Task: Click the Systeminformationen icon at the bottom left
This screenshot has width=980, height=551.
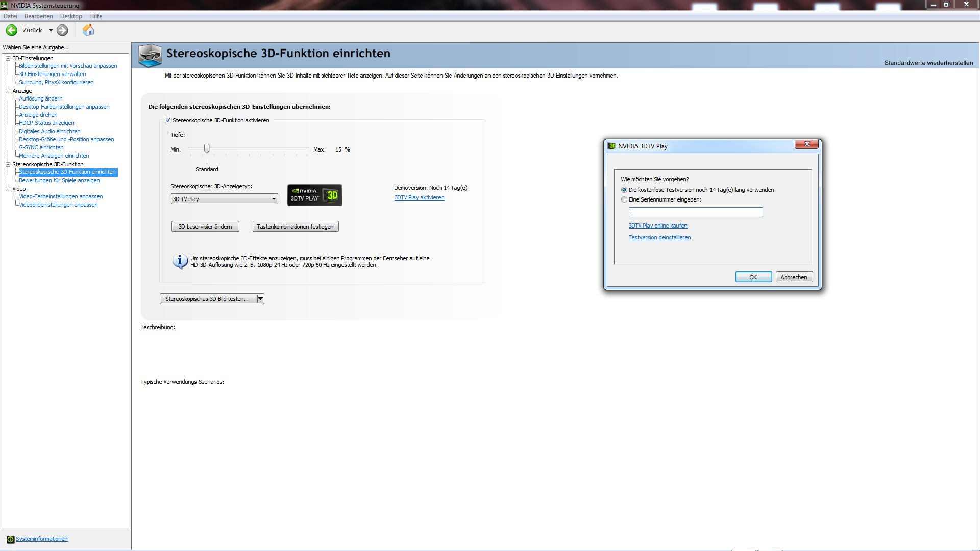Action: 10,539
